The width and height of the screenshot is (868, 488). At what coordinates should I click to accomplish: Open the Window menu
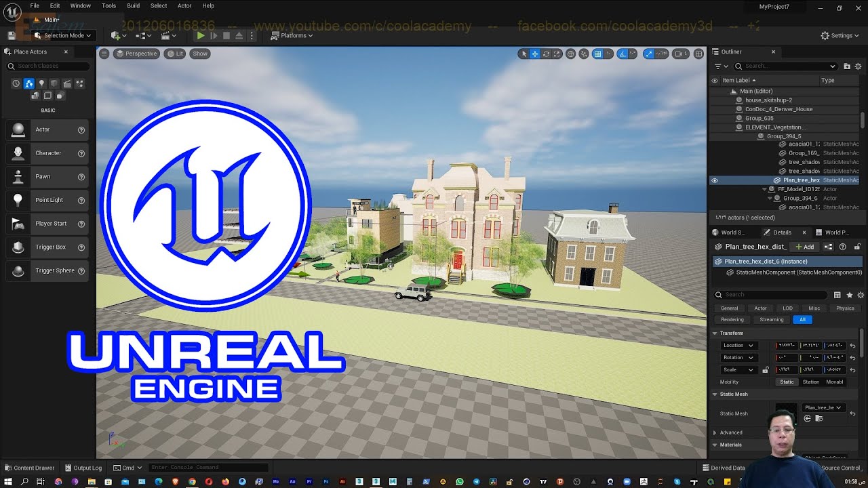[x=81, y=5]
